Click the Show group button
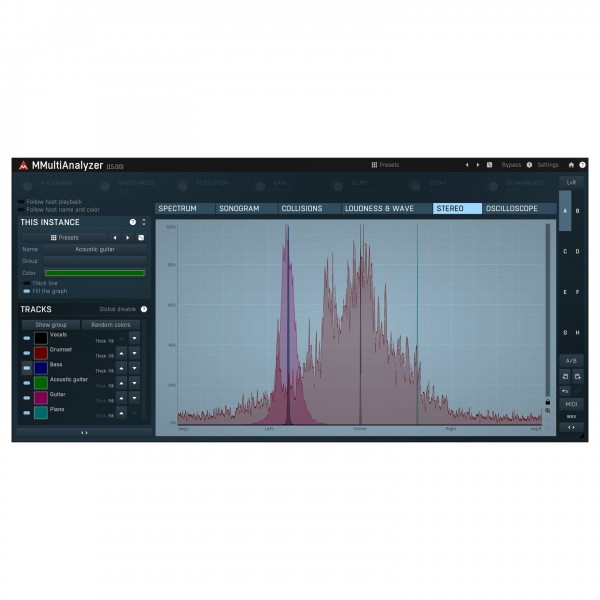600x600 pixels. click(51, 324)
